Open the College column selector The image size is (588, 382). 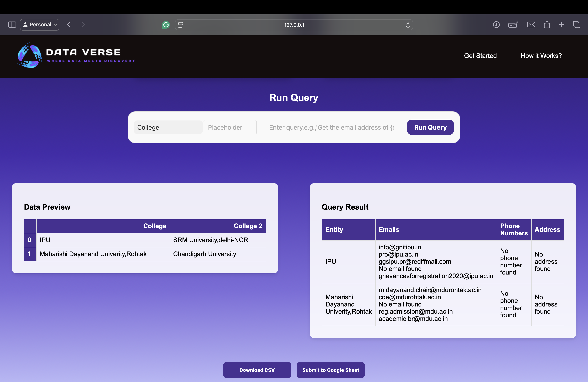pyautogui.click(x=168, y=127)
